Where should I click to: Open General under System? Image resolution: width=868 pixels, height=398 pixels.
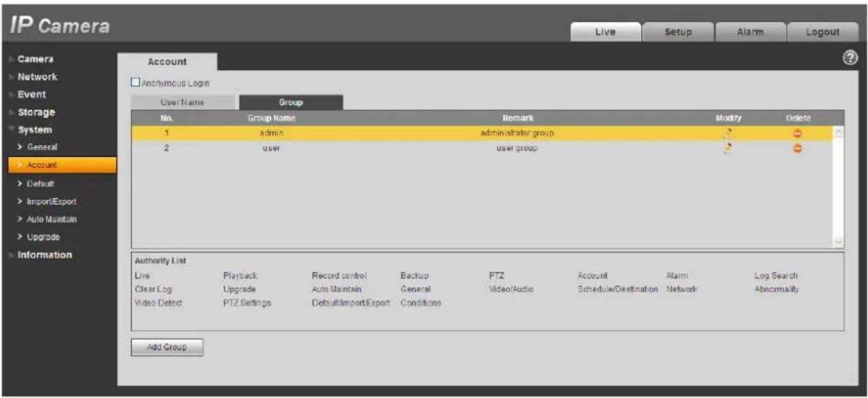42,147
